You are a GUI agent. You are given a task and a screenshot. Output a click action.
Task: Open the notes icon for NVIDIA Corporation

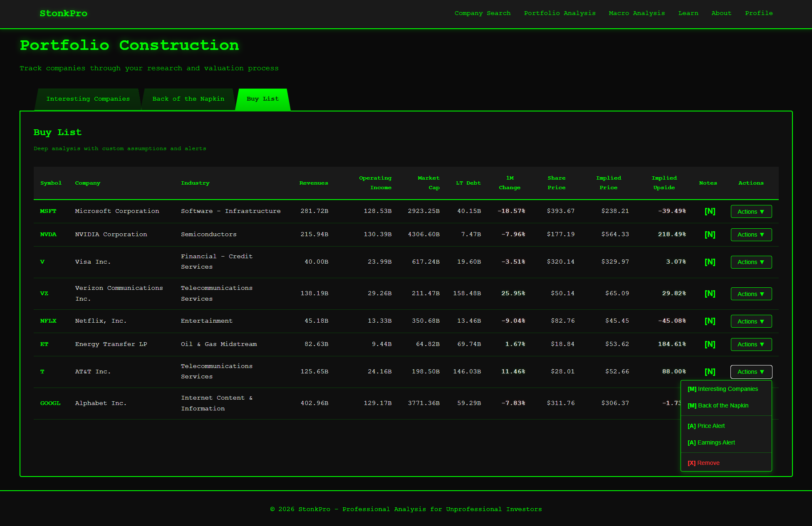point(710,234)
